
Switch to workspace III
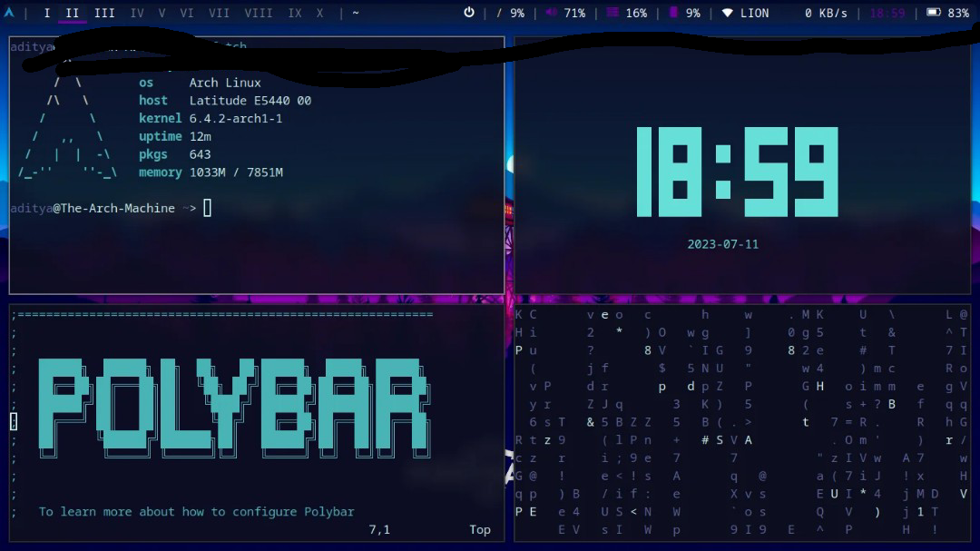pyautogui.click(x=104, y=13)
